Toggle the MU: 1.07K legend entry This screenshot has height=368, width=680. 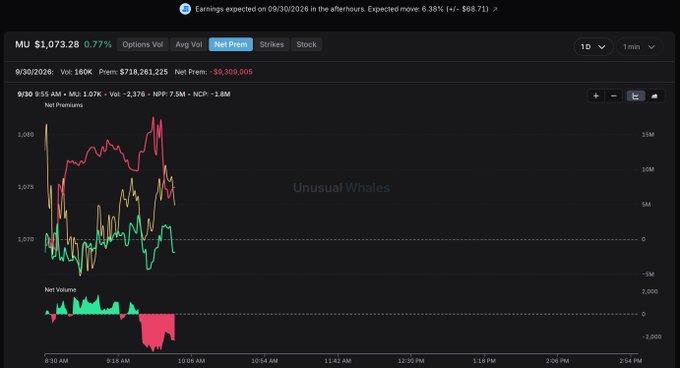[x=85, y=94]
